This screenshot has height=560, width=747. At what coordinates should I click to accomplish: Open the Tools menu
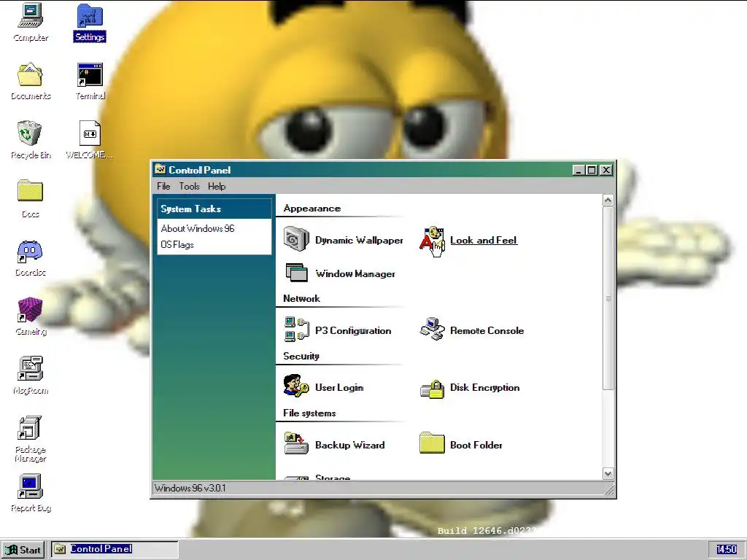click(x=189, y=186)
